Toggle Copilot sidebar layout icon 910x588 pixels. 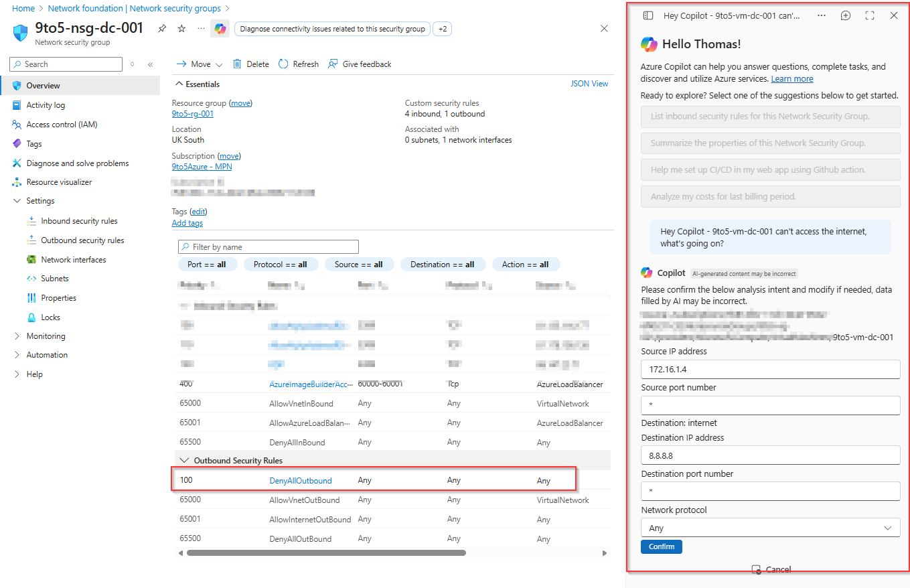point(648,15)
